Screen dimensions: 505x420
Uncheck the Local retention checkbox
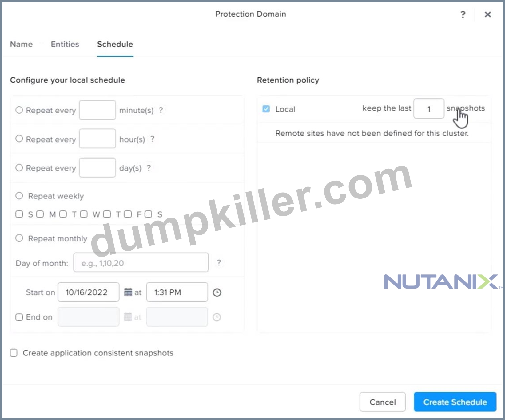click(x=266, y=109)
